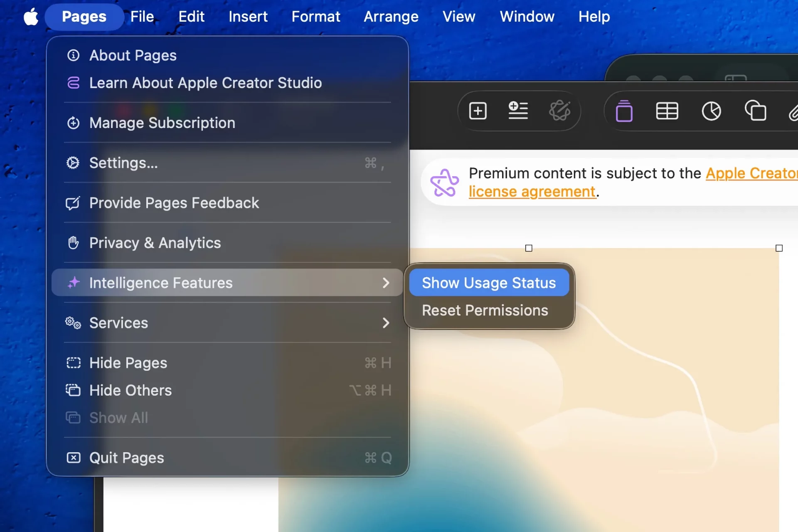
Task: Click the Add Page toolbar icon
Action: 477,111
